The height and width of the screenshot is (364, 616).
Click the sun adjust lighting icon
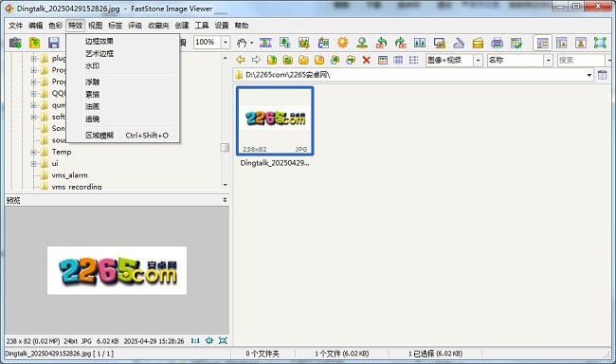click(342, 43)
